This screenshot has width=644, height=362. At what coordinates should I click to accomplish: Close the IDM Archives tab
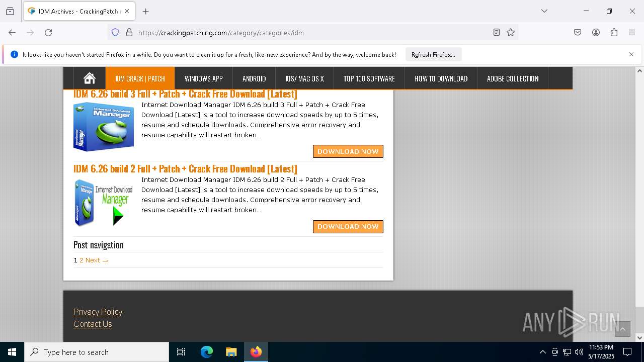127,11
